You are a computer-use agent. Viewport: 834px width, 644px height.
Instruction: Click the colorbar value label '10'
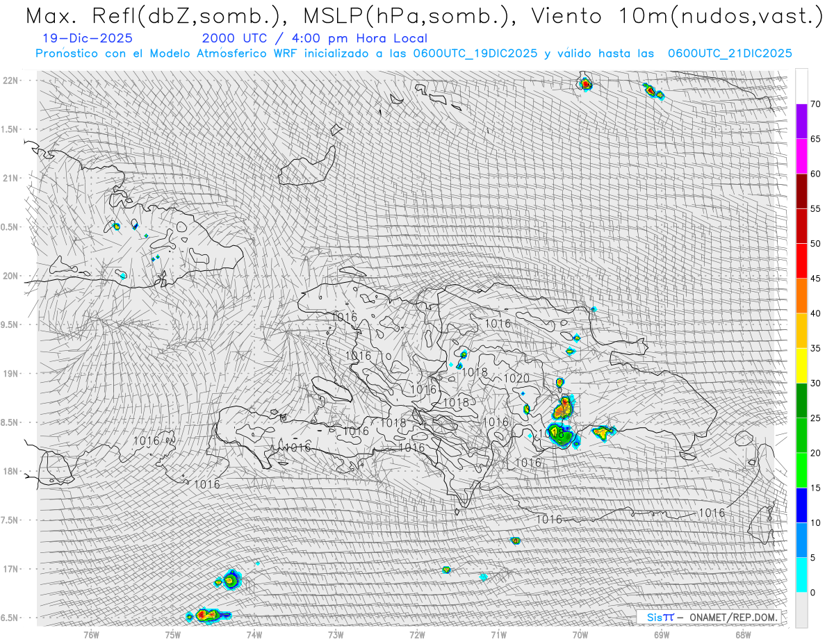[x=815, y=522]
